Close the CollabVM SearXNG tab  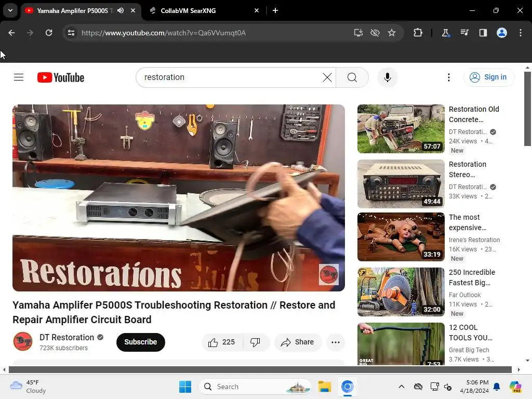pyautogui.click(x=257, y=10)
